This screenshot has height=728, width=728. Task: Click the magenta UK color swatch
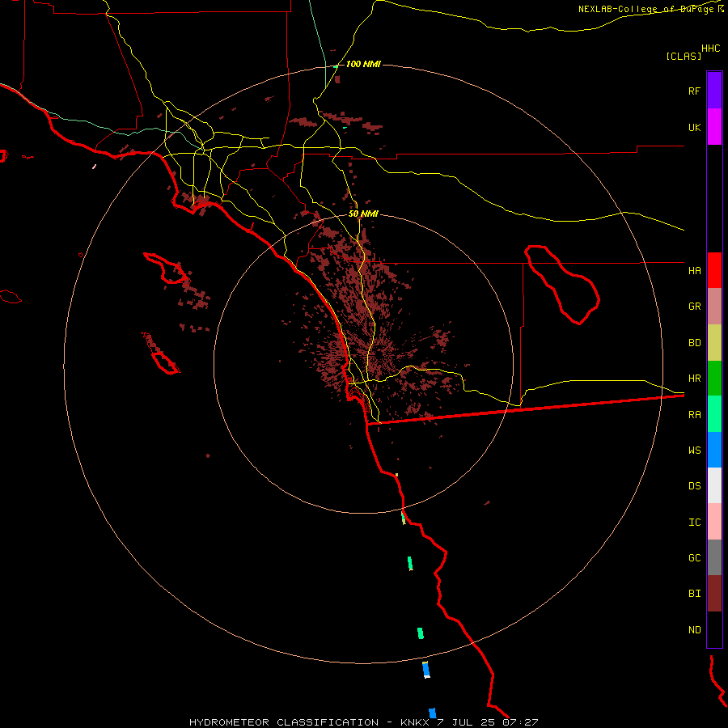point(714,126)
